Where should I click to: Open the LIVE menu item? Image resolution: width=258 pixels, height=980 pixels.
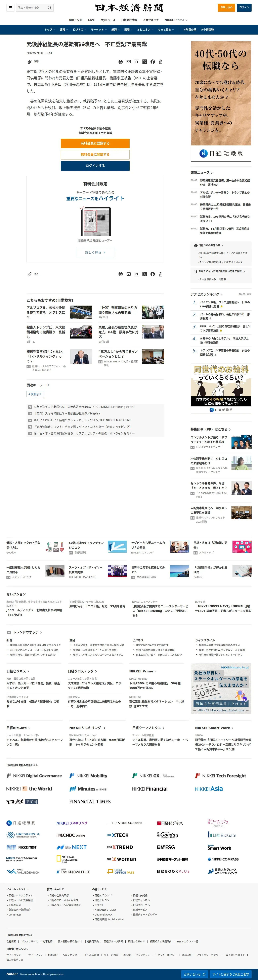[91, 20]
